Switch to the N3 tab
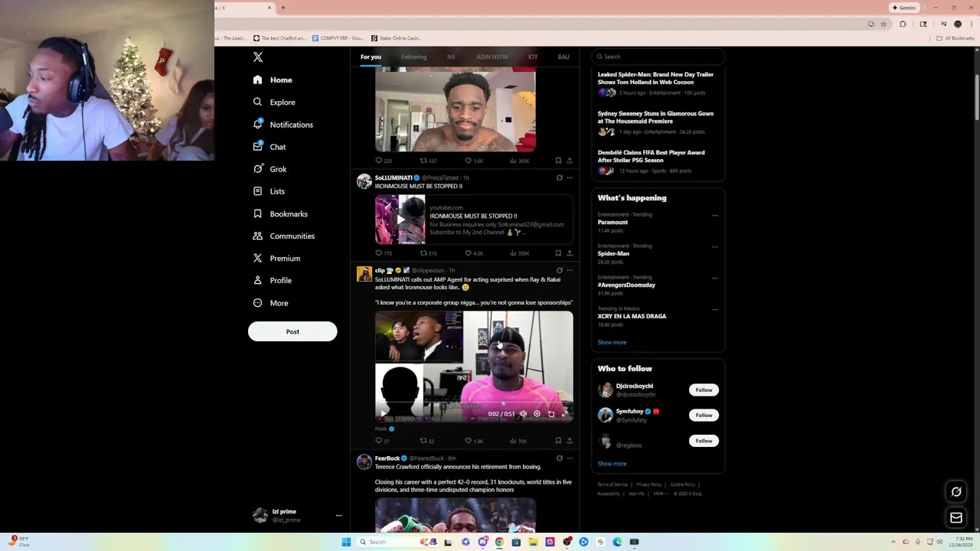Image resolution: width=980 pixels, height=551 pixels. coord(451,57)
